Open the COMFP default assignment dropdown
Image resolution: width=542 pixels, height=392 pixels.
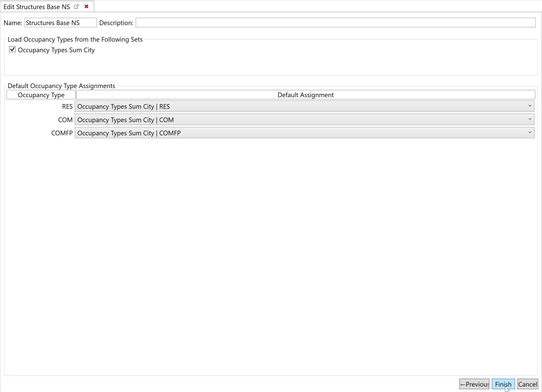(305, 133)
